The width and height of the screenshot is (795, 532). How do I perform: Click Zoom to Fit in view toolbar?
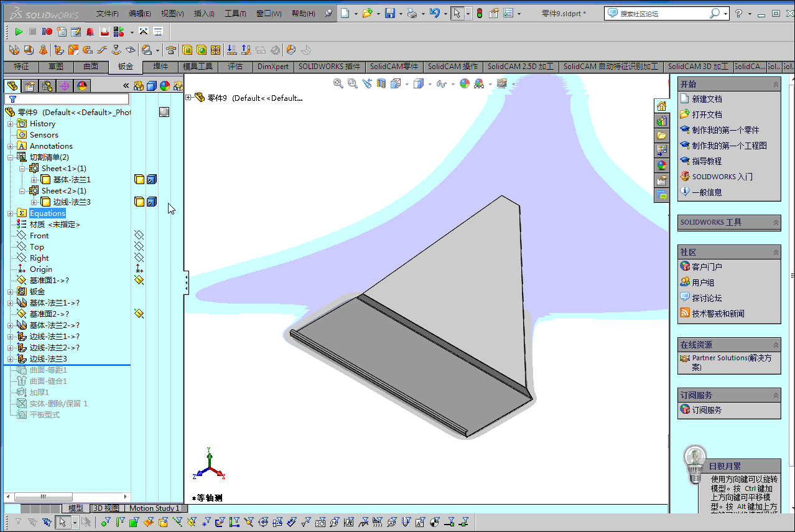pyautogui.click(x=338, y=83)
